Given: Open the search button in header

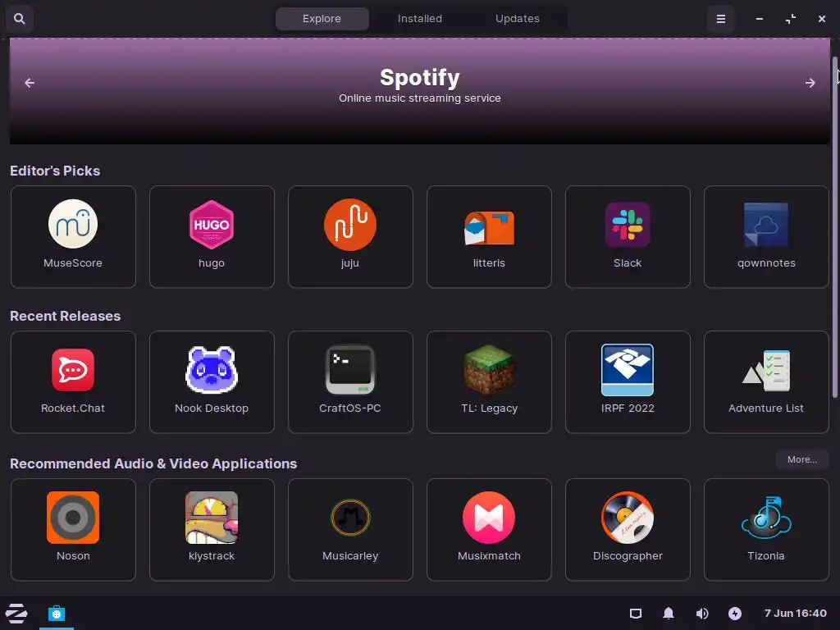Looking at the screenshot, I should tap(20, 19).
